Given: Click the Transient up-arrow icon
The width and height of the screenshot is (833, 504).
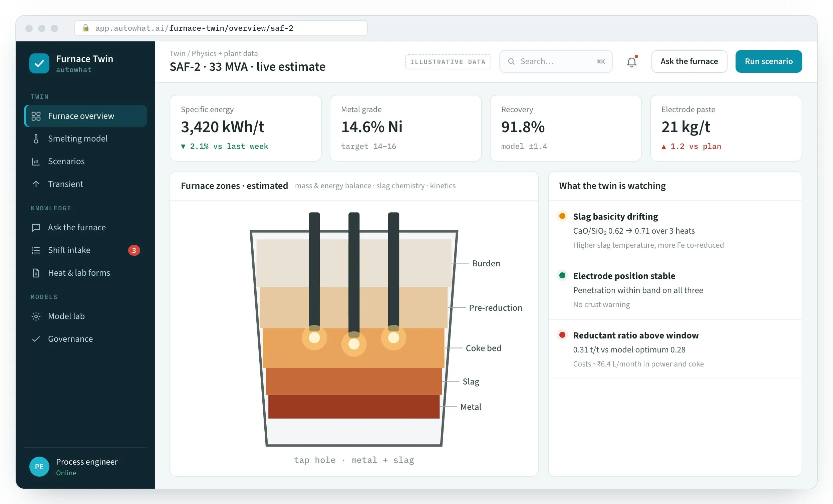Looking at the screenshot, I should click(x=36, y=184).
